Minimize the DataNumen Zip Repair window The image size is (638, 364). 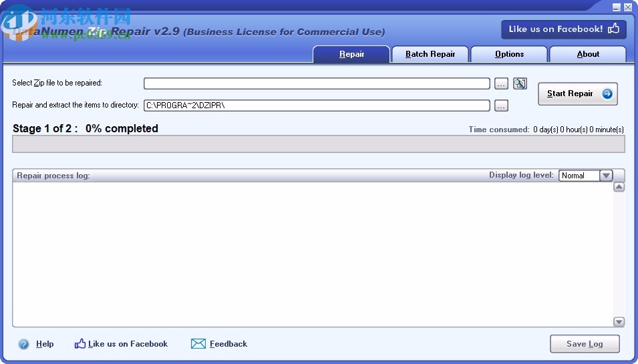617,7
